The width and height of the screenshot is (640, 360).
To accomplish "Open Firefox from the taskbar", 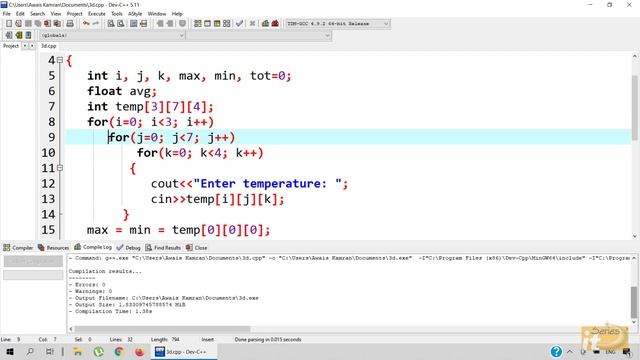I will [x=139, y=351].
